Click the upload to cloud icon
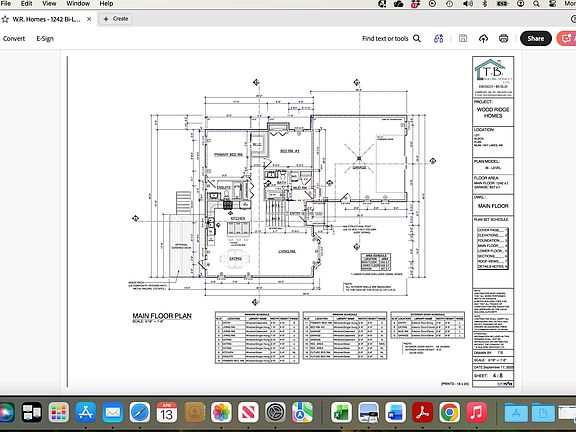 pyautogui.click(x=483, y=38)
